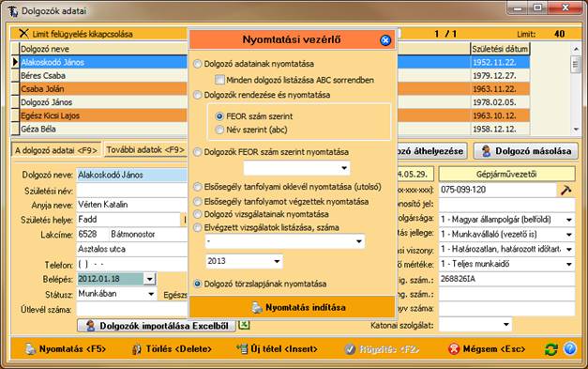Close the Nyomtatási vezérlő dialog
Screen dimensions: 588x369
[x=385, y=40]
